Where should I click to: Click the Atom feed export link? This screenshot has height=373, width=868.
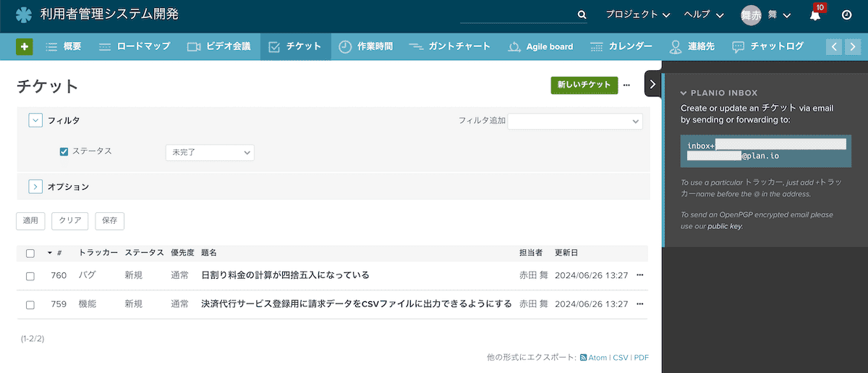[x=593, y=358]
